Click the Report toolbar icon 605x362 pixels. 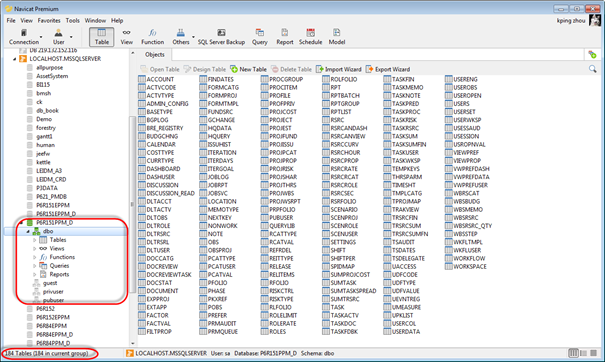285,37
